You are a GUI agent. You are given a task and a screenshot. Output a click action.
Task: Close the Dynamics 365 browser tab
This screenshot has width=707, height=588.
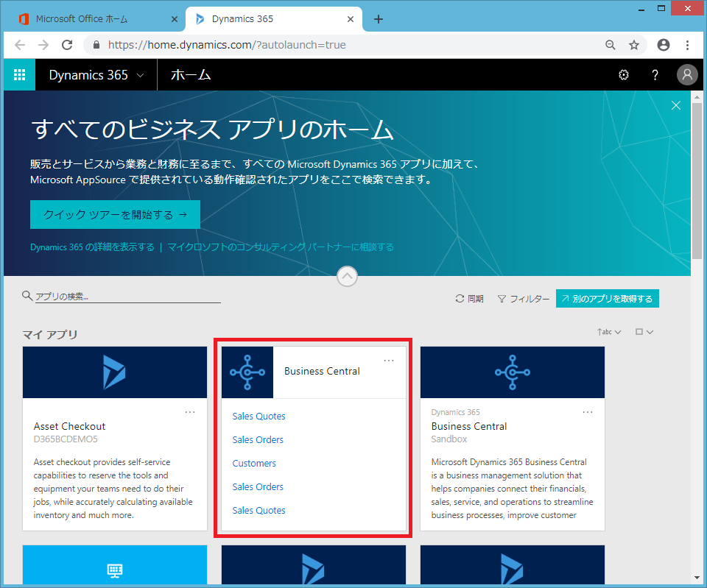[351, 19]
